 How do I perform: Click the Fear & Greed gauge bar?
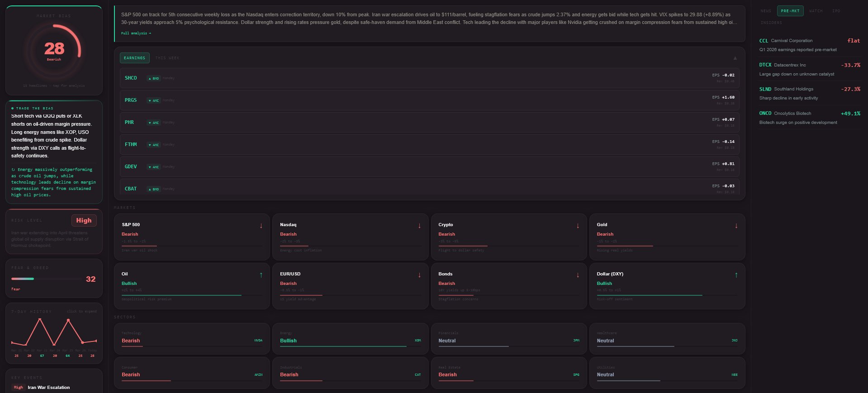point(46,279)
